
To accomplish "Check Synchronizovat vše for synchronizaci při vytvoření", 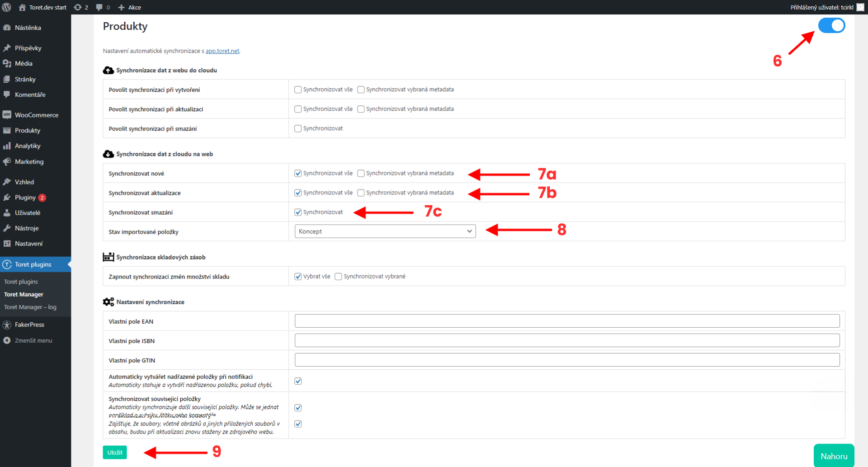I will (x=298, y=90).
